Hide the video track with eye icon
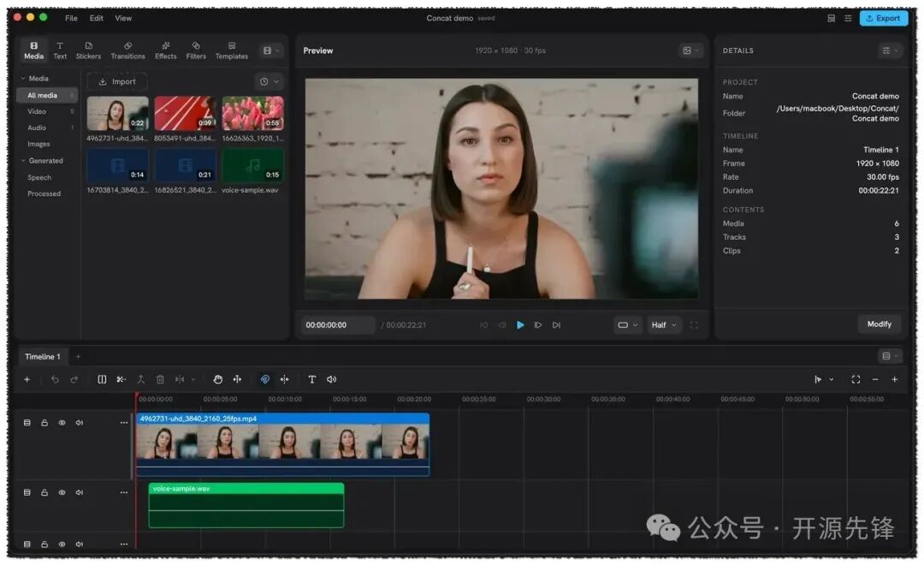924x565 pixels. (62, 423)
